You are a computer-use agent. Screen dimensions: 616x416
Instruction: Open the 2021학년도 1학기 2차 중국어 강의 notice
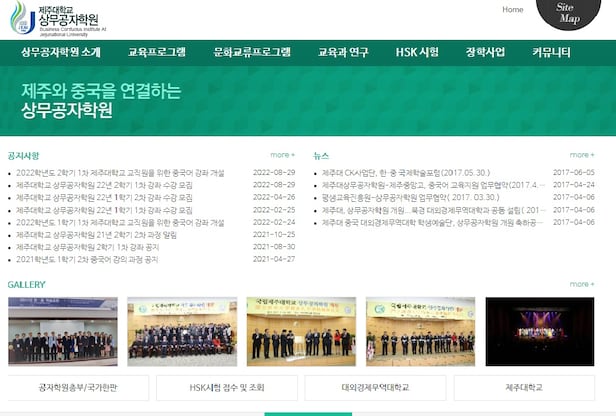click(87, 259)
